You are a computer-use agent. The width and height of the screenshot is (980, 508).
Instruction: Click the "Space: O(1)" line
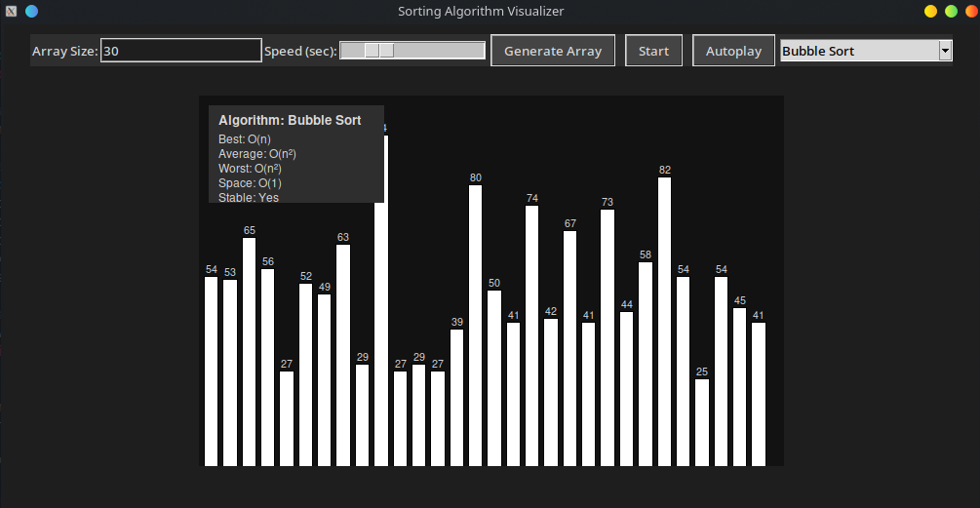[250, 183]
